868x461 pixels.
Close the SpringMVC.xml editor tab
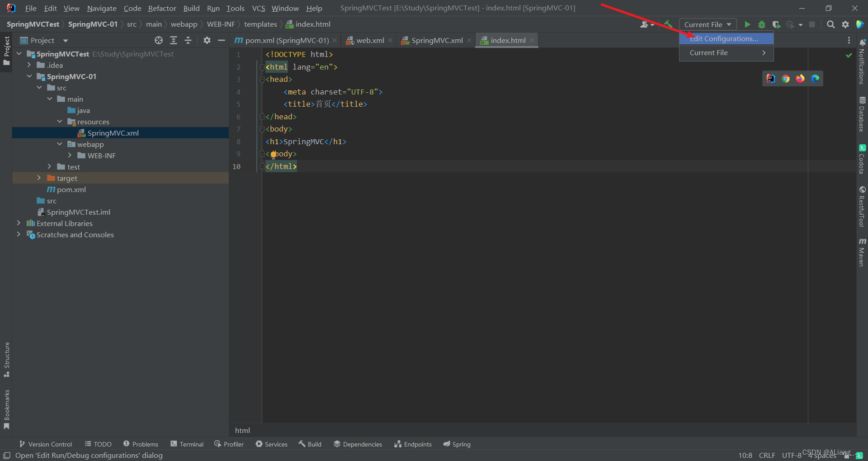[x=469, y=40]
